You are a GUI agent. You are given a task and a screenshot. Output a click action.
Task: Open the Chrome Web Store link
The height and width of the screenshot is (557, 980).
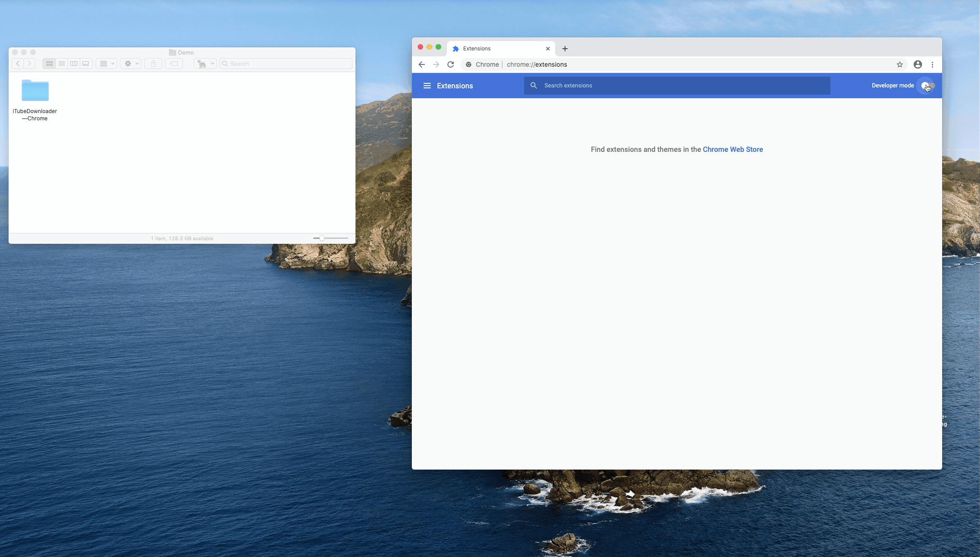point(733,149)
